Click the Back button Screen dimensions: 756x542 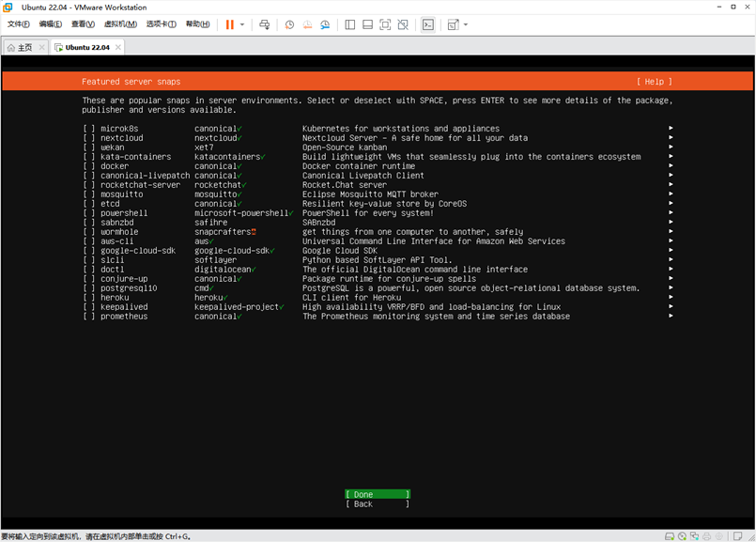point(378,503)
